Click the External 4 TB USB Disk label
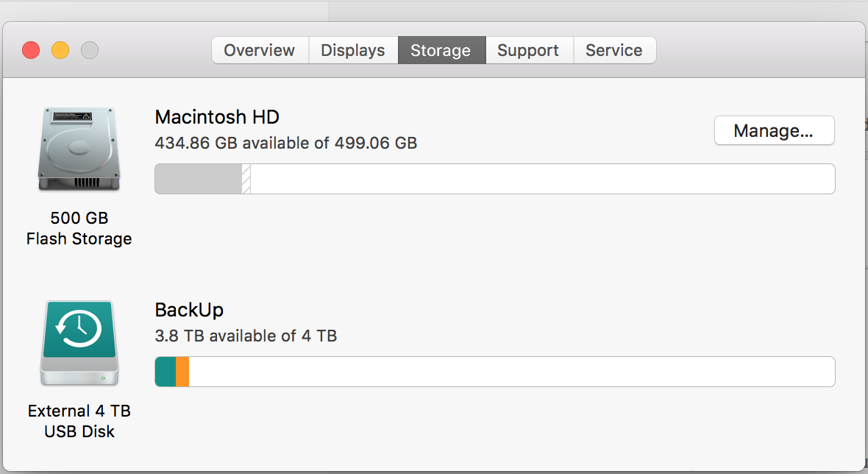868x474 pixels. click(79, 421)
